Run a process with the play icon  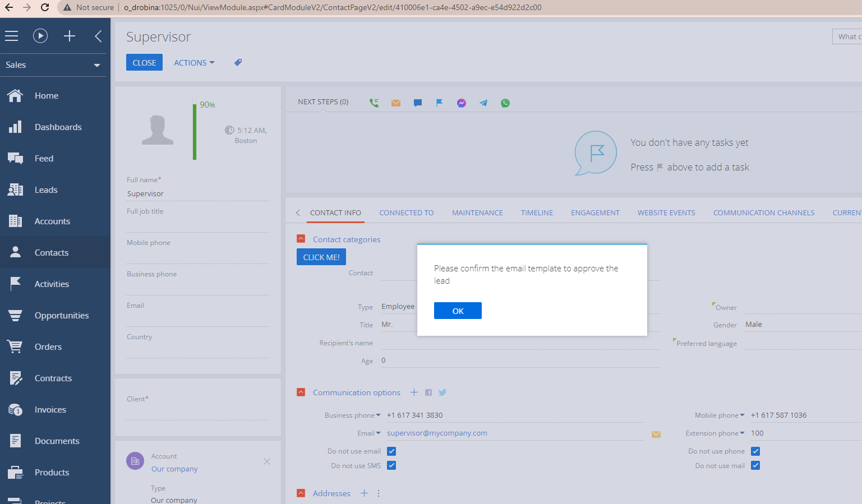pos(40,36)
